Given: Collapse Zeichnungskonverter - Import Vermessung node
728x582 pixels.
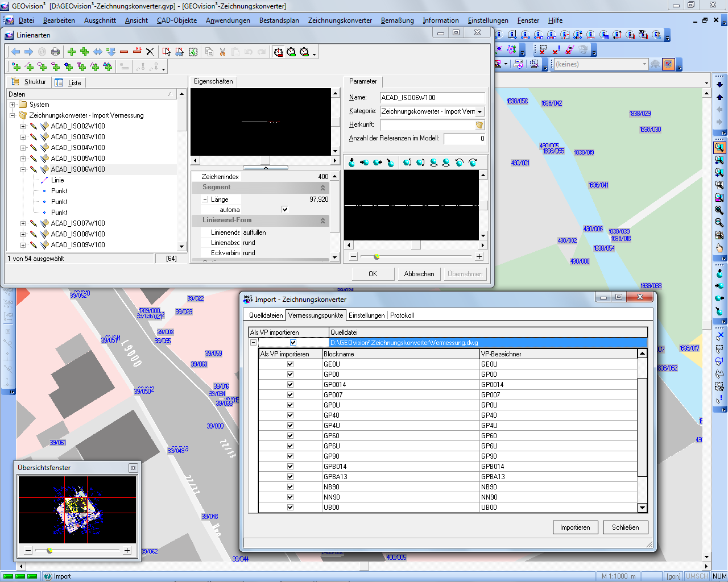Looking at the screenshot, I should pyautogui.click(x=12, y=115).
